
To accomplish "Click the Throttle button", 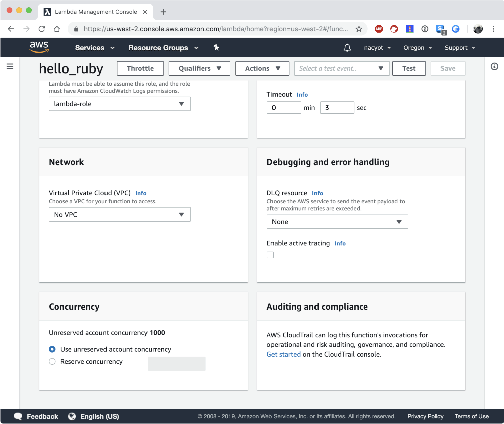I will tap(140, 68).
